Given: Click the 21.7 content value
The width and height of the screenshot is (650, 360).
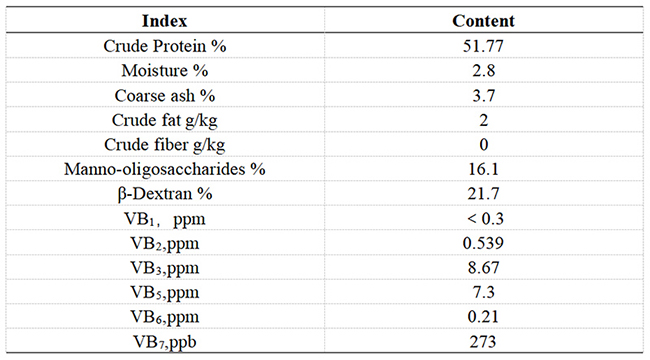Looking at the screenshot, I should tap(483, 194).
